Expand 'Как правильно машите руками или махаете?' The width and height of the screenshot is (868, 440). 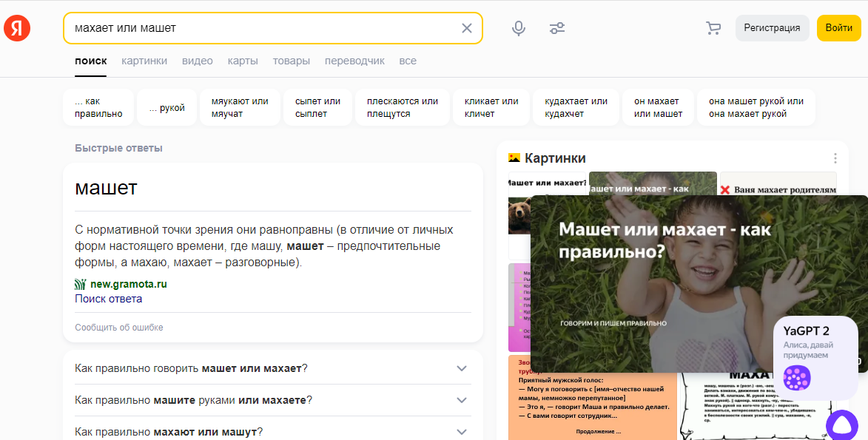273,400
